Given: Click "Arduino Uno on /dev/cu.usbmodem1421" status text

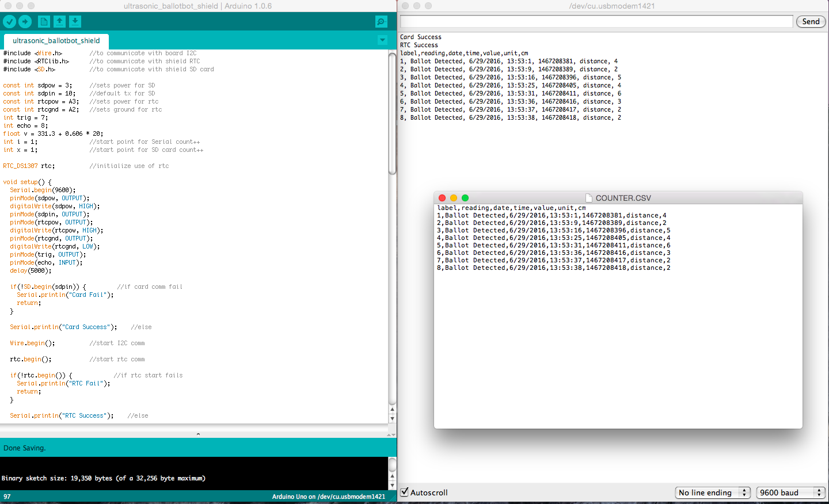Looking at the screenshot, I should coord(329,497).
